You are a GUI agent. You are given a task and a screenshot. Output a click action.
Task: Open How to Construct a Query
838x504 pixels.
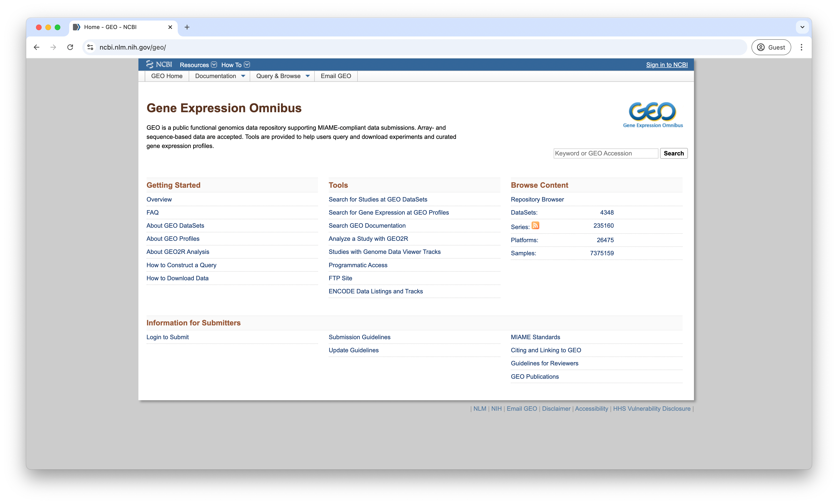(x=181, y=265)
